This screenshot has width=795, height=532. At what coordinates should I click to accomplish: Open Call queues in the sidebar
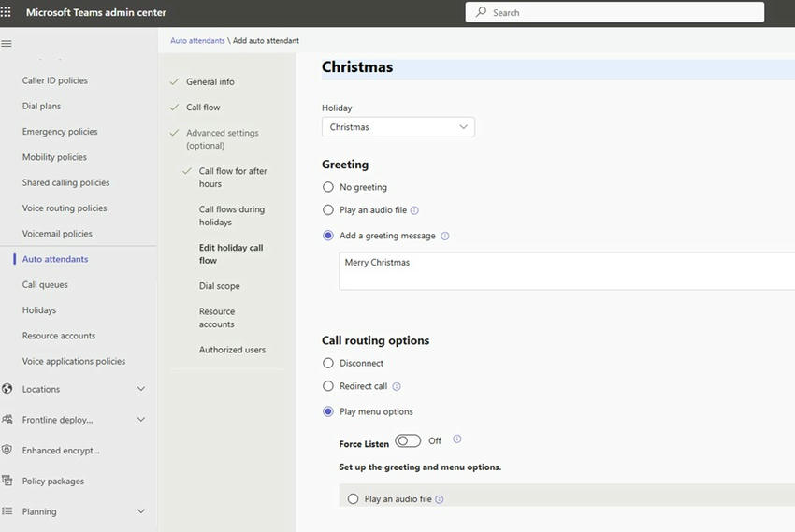[x=45, y=284]
